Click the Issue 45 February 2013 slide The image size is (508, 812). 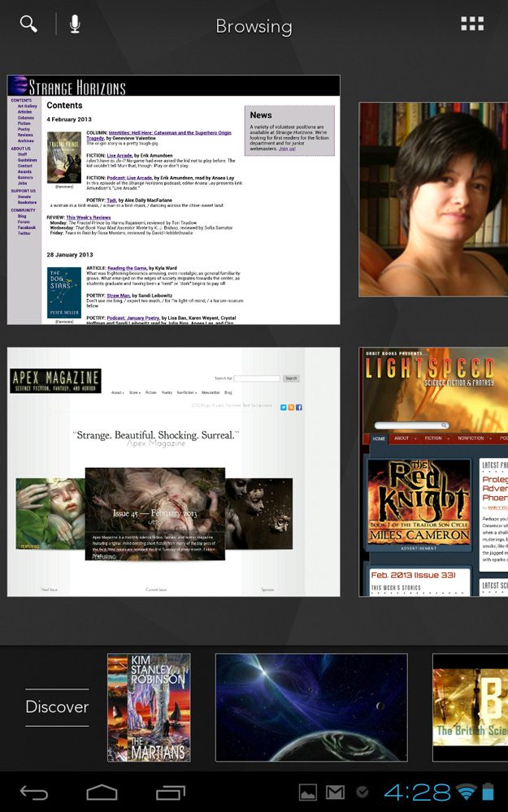(155, 514)
